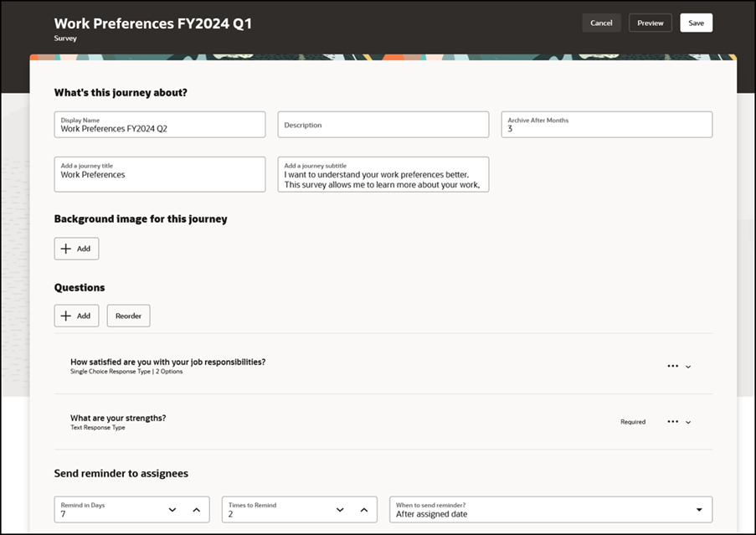
Task: Increase Remind in Days value
Action: tap(196, 510)
